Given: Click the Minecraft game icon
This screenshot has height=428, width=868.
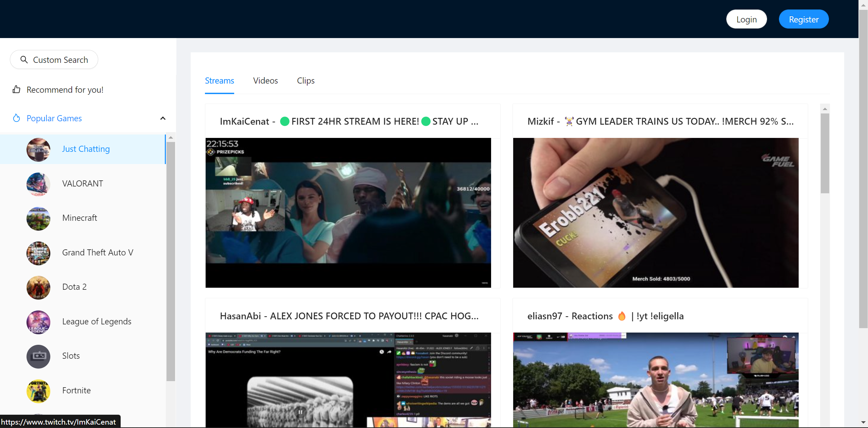Looking at the screenshot, I should tap(38, 218).
